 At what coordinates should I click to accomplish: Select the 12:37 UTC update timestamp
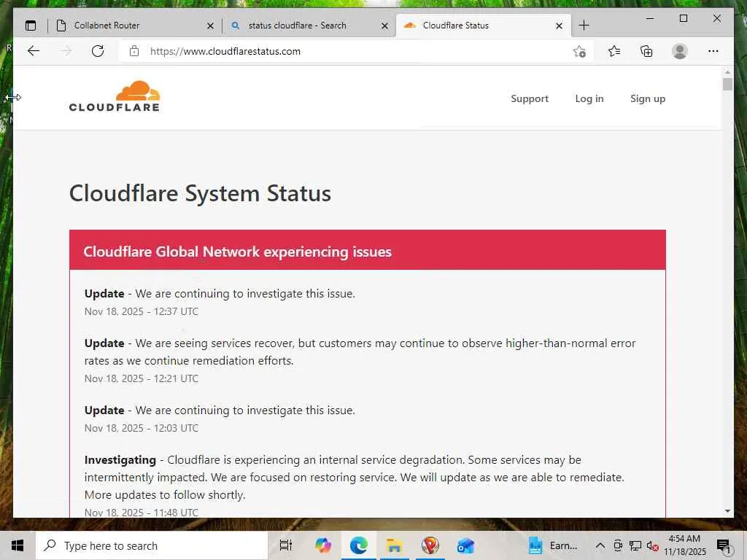(x=142, y=311)
